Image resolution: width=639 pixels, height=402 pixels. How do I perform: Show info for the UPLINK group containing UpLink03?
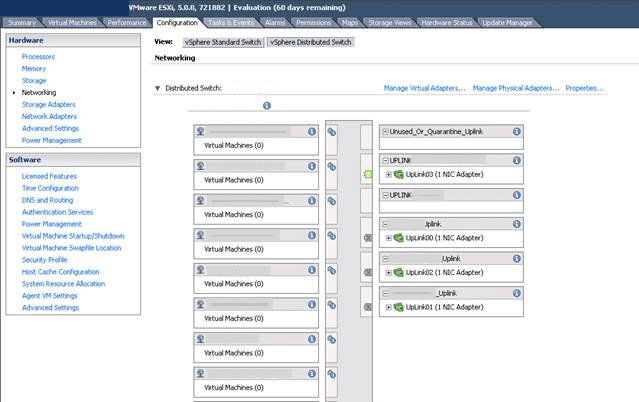coord(516,160)
